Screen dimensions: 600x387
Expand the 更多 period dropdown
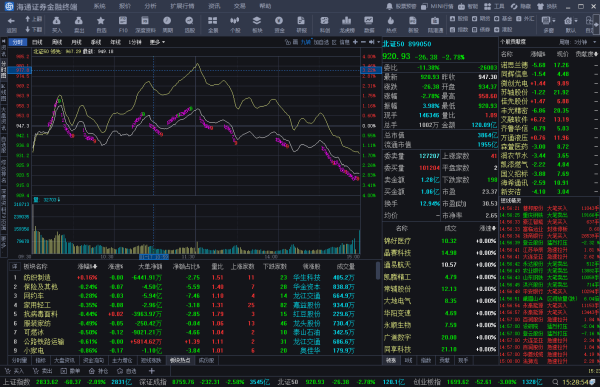(157, 42)
